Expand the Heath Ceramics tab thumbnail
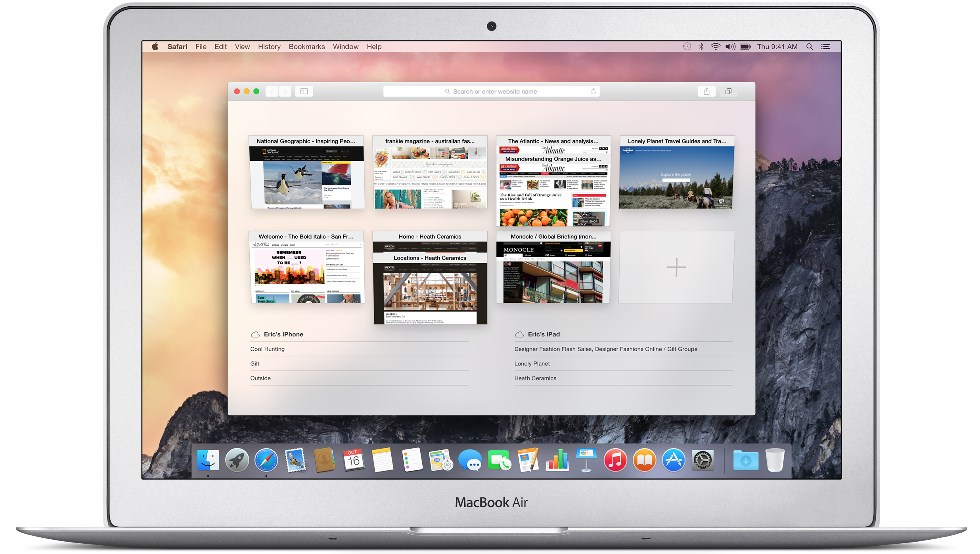This screenshot has height=554, width=980. [429, 278]
